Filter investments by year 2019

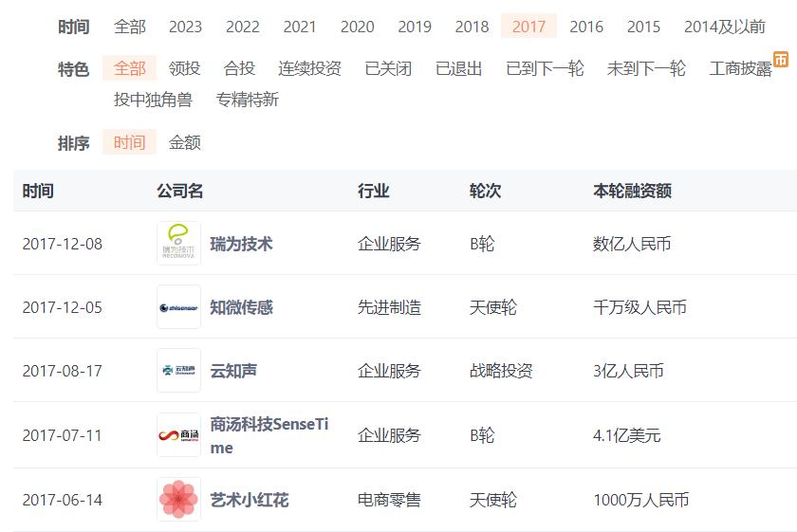pos(415,27)
